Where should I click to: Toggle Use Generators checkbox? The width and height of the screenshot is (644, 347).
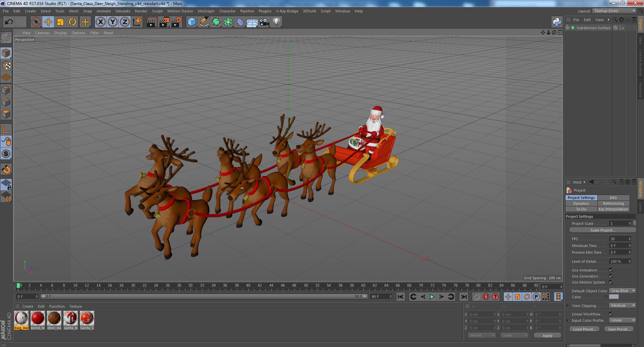(611, 276)
